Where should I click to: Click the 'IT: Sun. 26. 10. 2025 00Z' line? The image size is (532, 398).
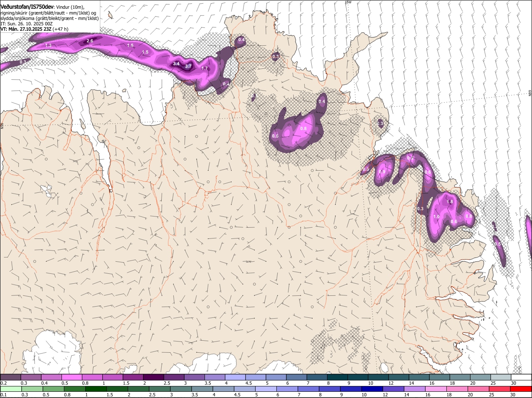[x=27, y=24]
